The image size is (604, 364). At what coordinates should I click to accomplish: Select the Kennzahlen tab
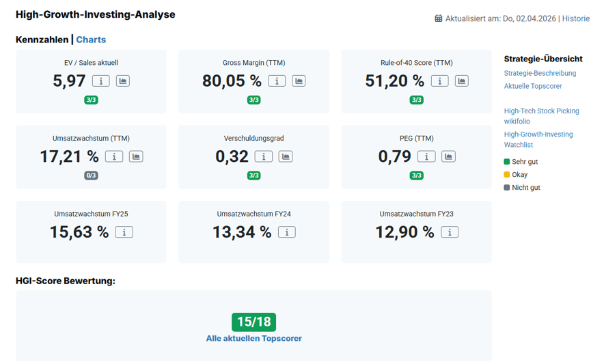(42, 40)
